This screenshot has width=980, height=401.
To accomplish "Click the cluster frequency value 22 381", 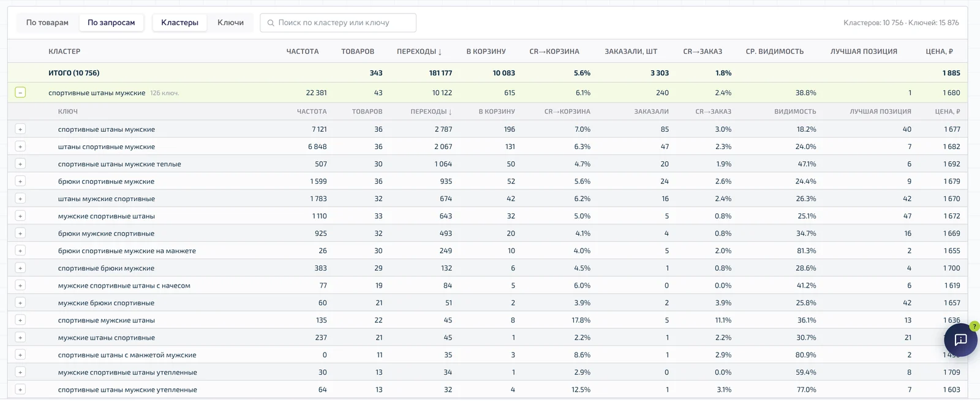I will coord(316,93).
